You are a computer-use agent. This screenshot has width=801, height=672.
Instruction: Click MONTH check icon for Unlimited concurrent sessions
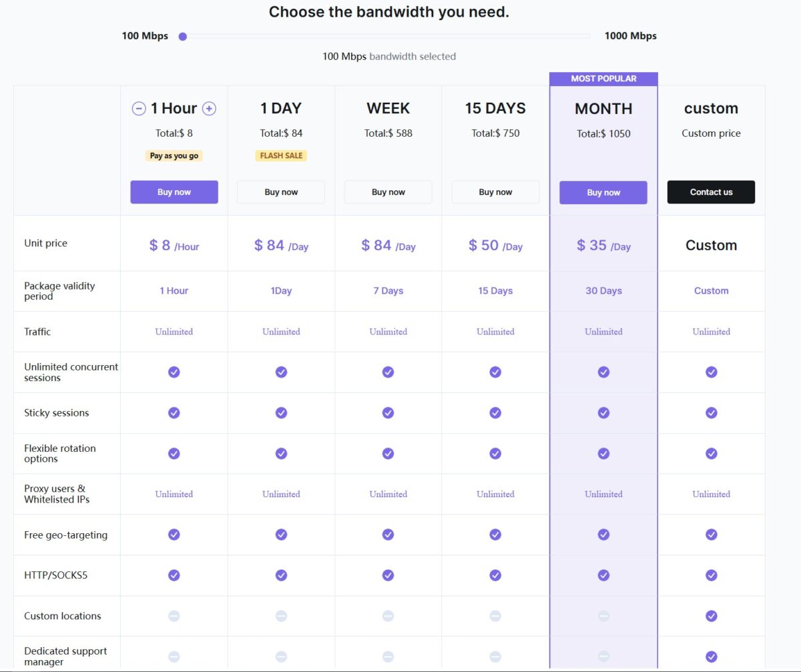[603, 372]
